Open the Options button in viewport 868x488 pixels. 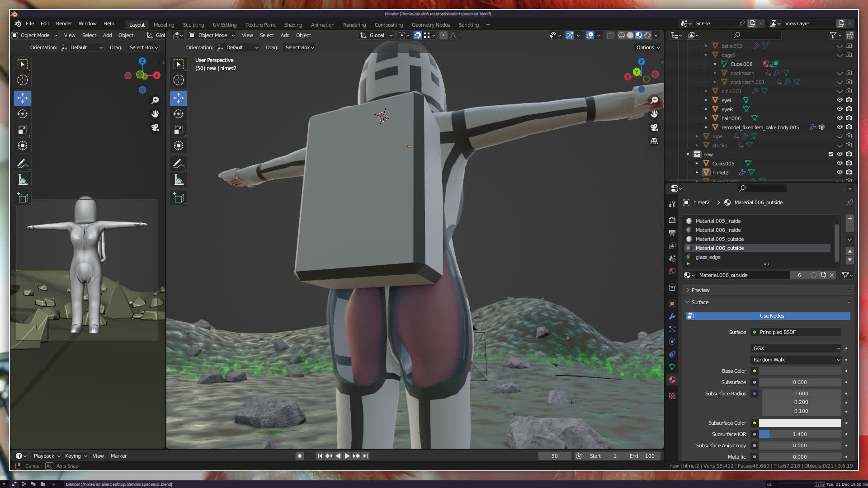[x=648, y=47]
